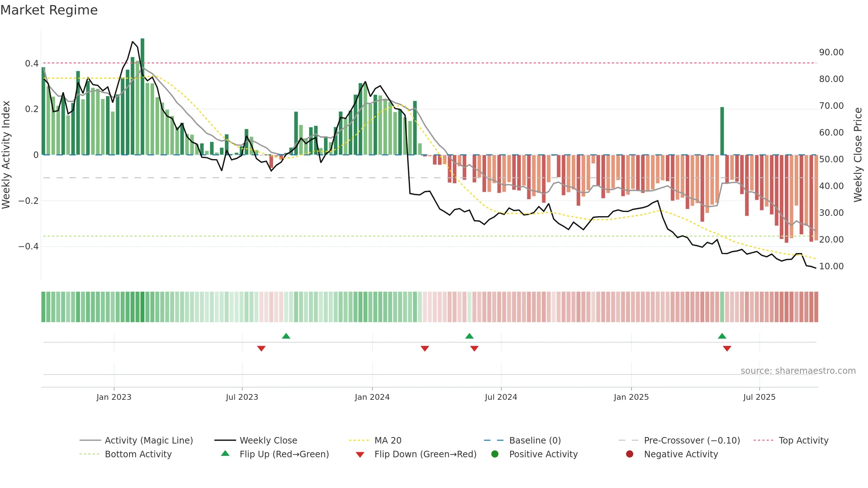Click the Jan 2025 x-axis label
Image resolution: width=868 pixels, height=488 pixels.
pyautogui.click(x=631, y=397)
